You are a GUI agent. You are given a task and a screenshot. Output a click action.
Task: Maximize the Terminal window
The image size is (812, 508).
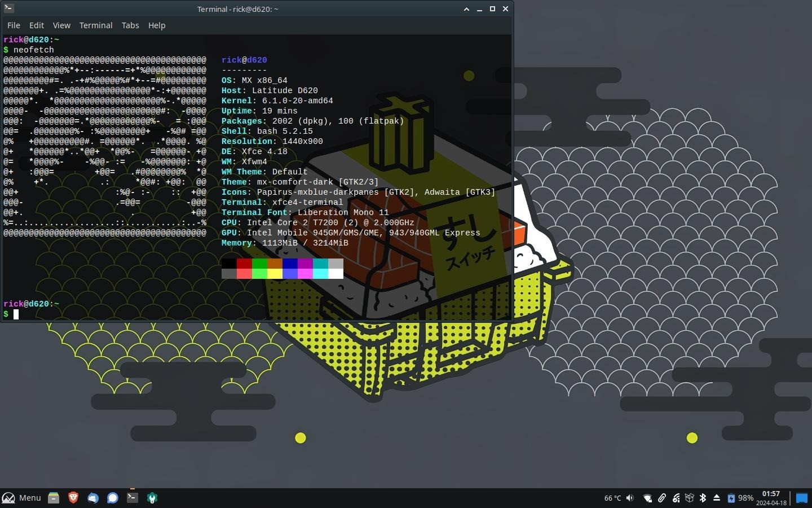pos(492,9)
